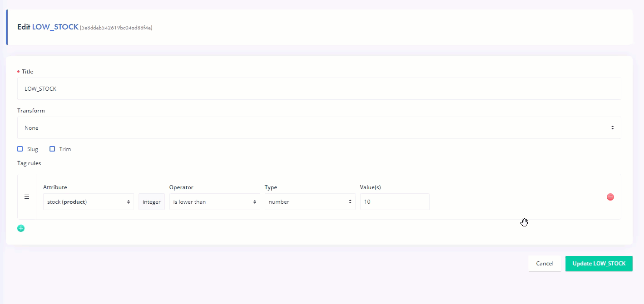Screen dimensions: 644x304
Task: Remove the stock tag rule
Action: coord(610,197)
